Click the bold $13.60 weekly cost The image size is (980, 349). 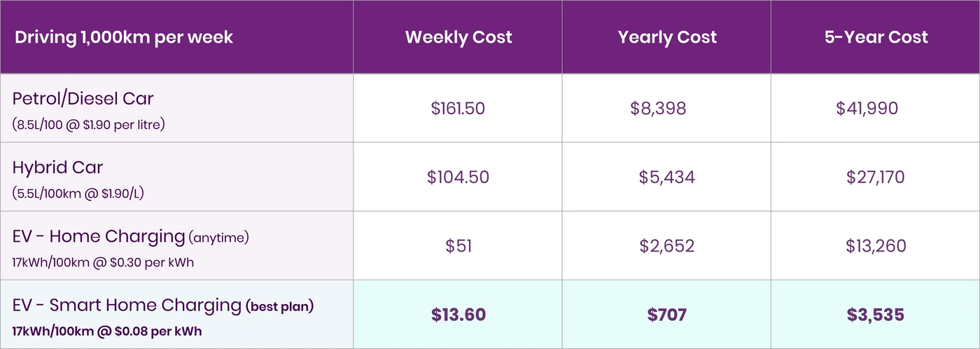point(458,315)
